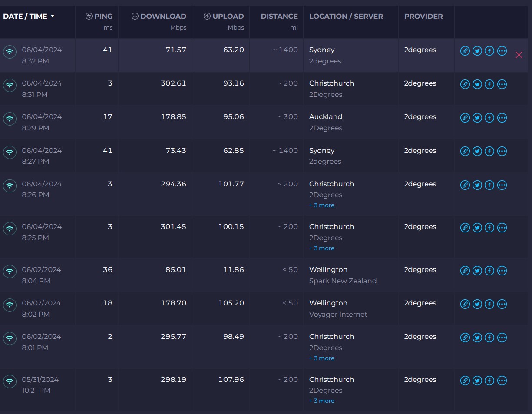532x414 pixels.
Task: Select the 71.57 download value
Action: [x=176, y=50]
